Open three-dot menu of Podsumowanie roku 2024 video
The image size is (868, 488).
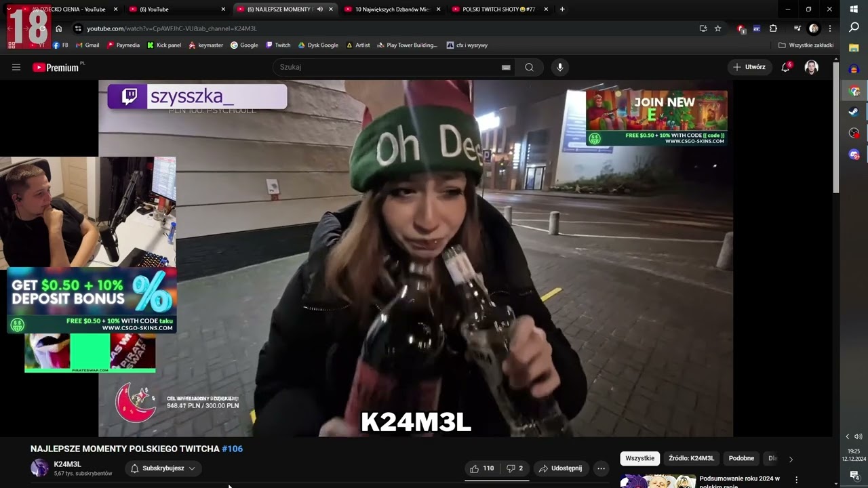click(x=797, y=480)
